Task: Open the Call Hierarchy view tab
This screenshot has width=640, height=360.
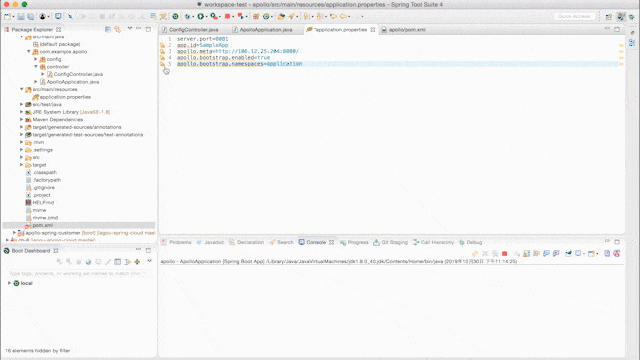Action: pyautogui.click(x=437, y=242)
